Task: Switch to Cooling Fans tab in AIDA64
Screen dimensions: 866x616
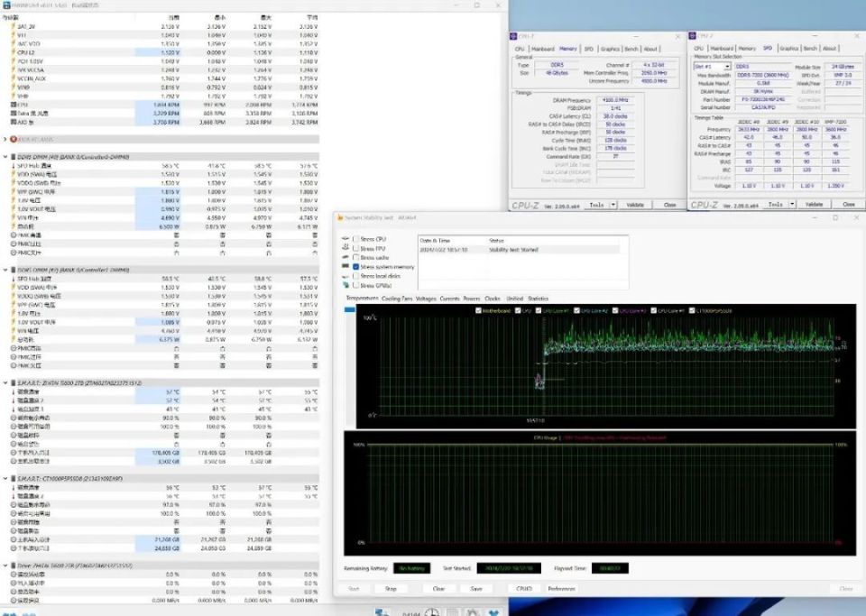Action: 397,299
